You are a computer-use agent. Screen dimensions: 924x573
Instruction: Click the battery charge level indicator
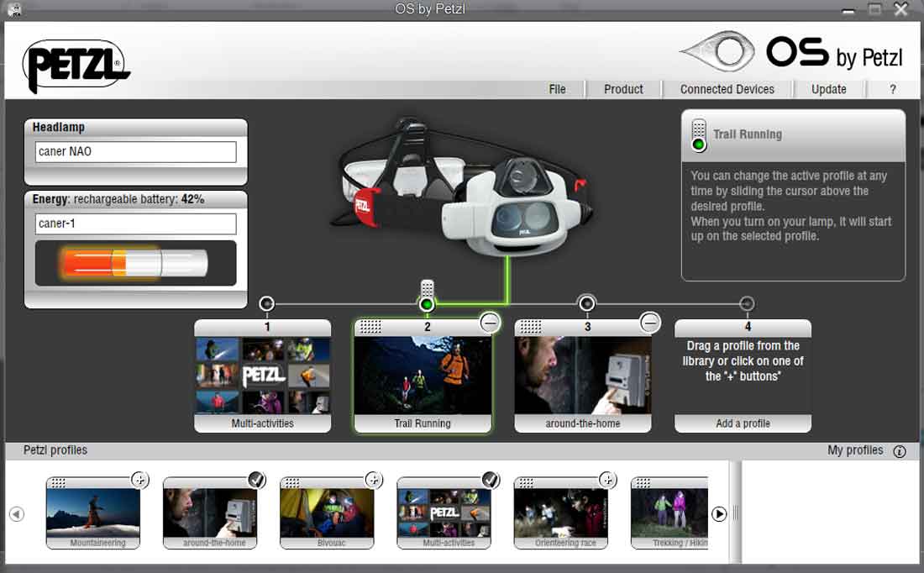click(x=135, y=263)
